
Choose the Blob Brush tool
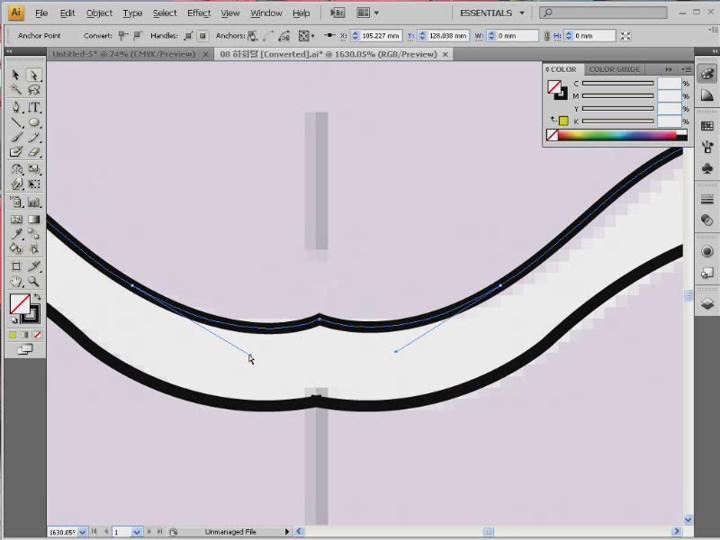point(16,152)
